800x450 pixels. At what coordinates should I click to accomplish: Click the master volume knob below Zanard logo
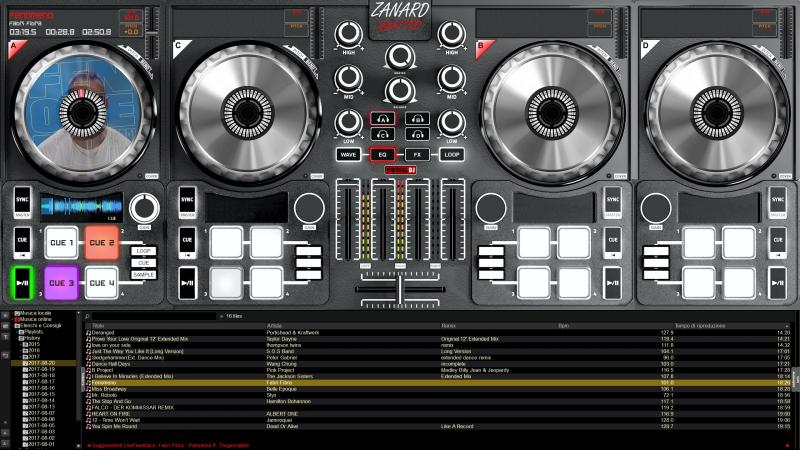400,57
